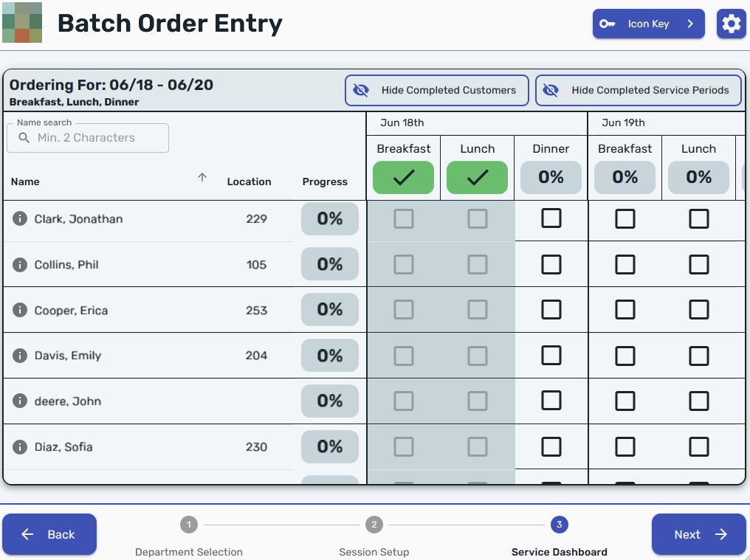Show details icon for Cooper, Erica
750x560 pixels.
click(x=20, y=310)
